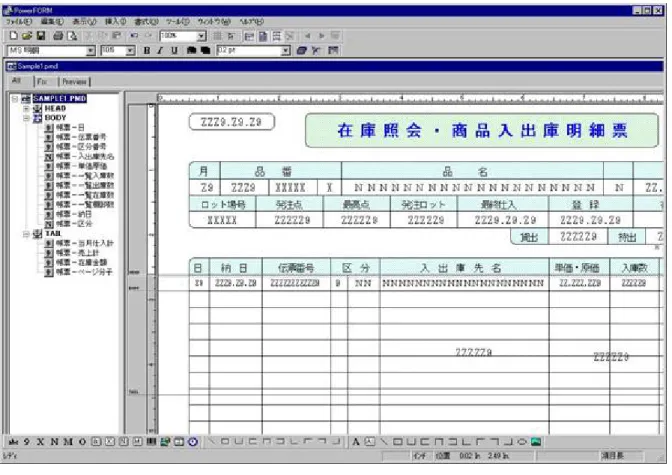
Task: Open the zoom percentage dropdown
Action: point(201,36)
